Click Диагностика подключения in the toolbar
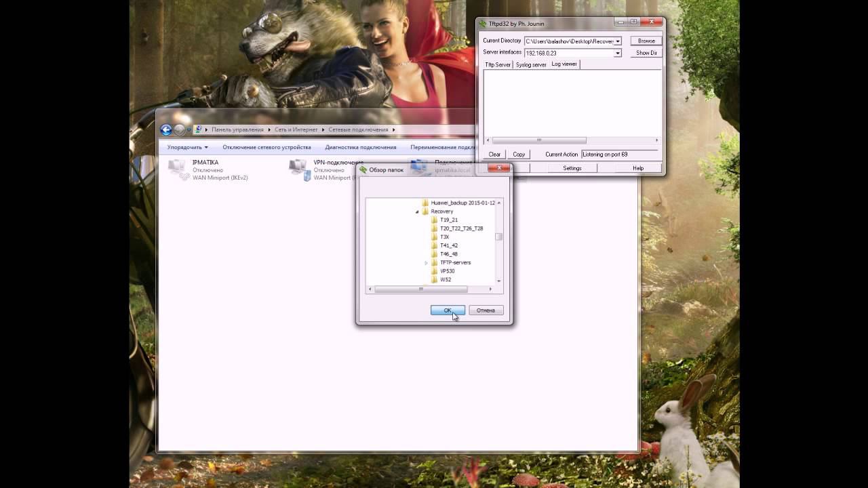 361,147
